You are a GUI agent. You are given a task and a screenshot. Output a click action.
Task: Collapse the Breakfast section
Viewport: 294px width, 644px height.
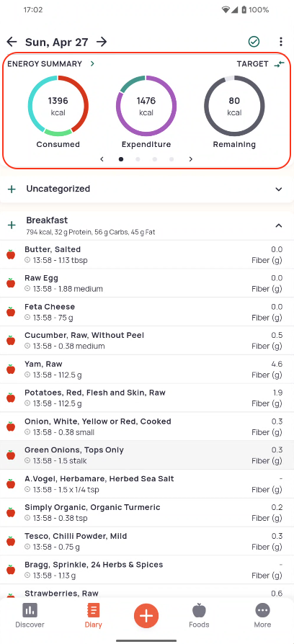point(279,225)
